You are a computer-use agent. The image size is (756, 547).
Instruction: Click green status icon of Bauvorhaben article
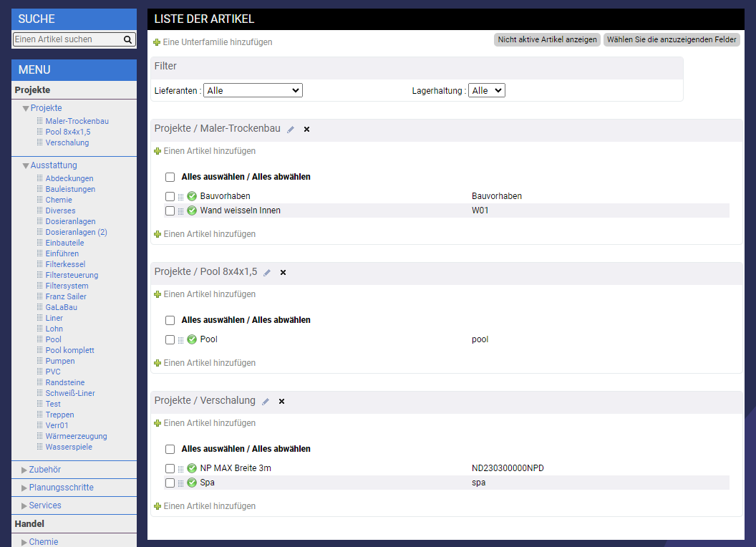(192, 196)
